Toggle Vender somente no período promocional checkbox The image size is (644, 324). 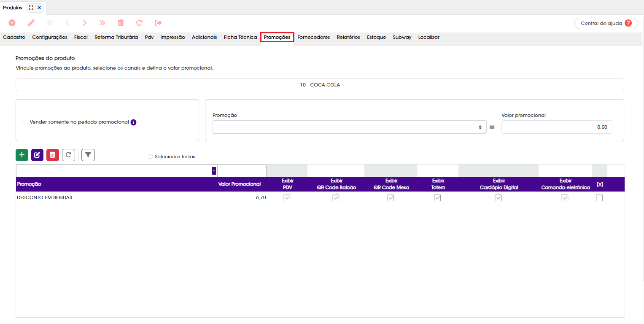24,122
